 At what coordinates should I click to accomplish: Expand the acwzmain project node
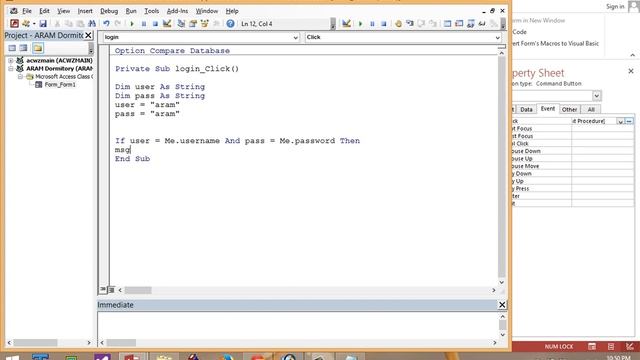[x=11, y=60]
